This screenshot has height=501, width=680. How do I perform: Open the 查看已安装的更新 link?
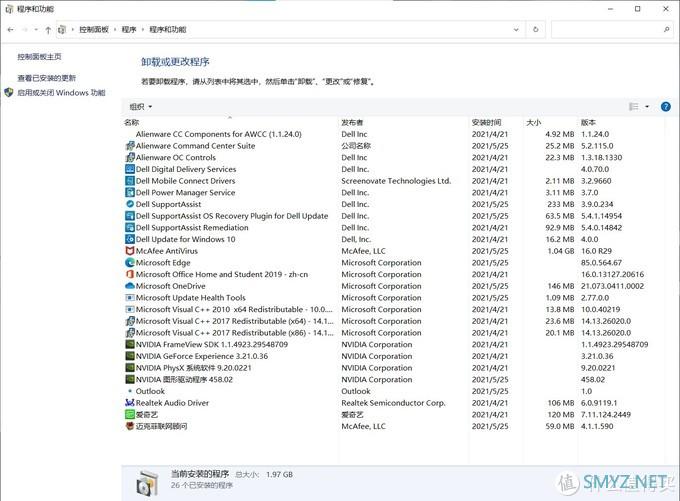click(46, 78)
